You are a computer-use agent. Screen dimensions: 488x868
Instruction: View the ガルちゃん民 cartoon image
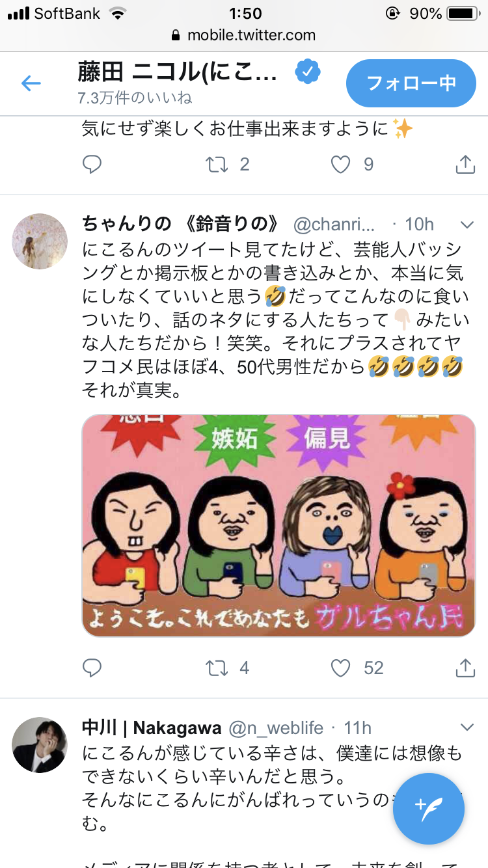click(x=279, y=526)
